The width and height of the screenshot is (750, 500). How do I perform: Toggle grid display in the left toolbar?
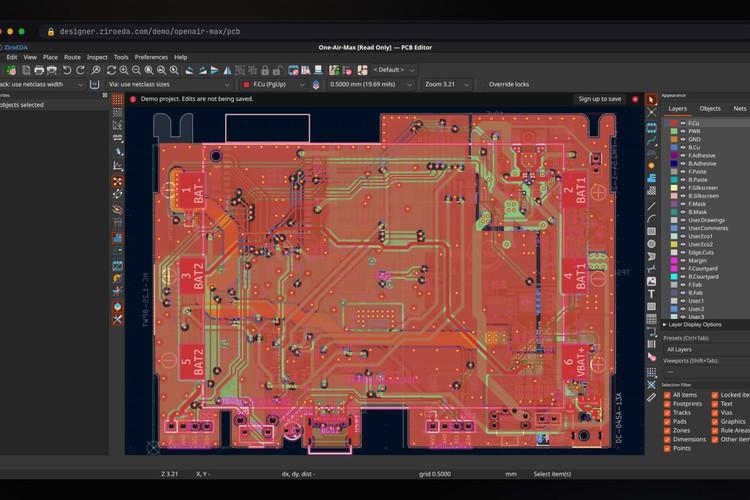click(x=118, y=100)
